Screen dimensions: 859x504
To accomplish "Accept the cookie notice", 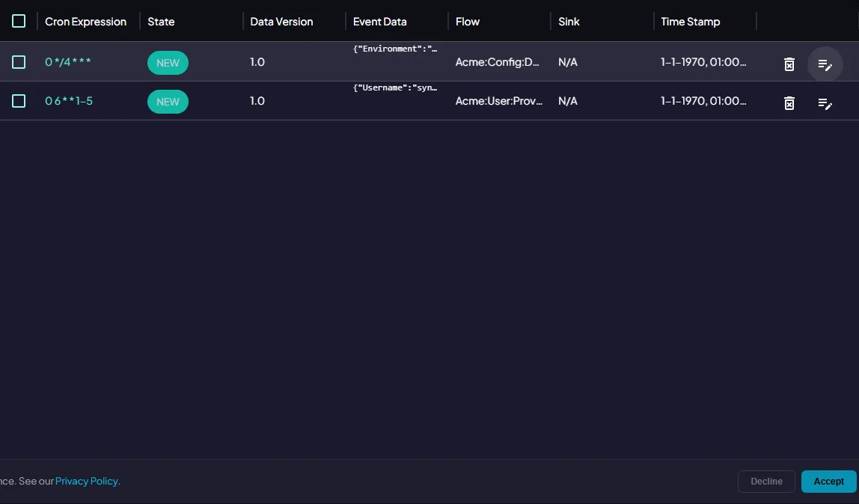I will click(829, 482).
